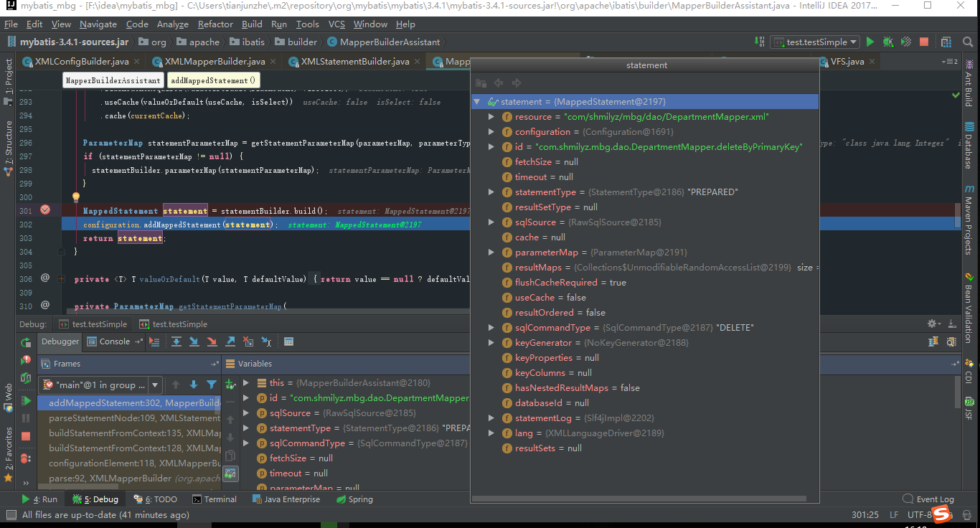Expand the configuration node in statement popup
This screenshot has height=528, width=980.
tap(491, 131)
